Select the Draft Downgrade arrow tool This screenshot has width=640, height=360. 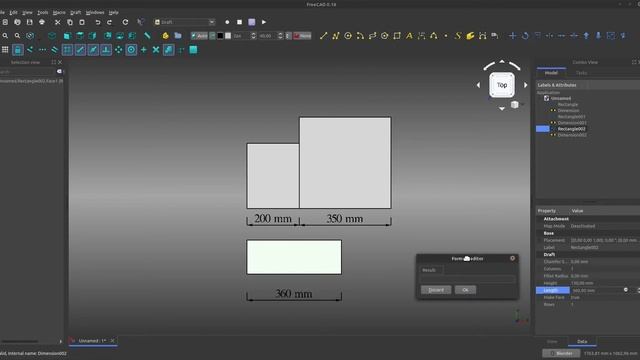coord(598,36)
